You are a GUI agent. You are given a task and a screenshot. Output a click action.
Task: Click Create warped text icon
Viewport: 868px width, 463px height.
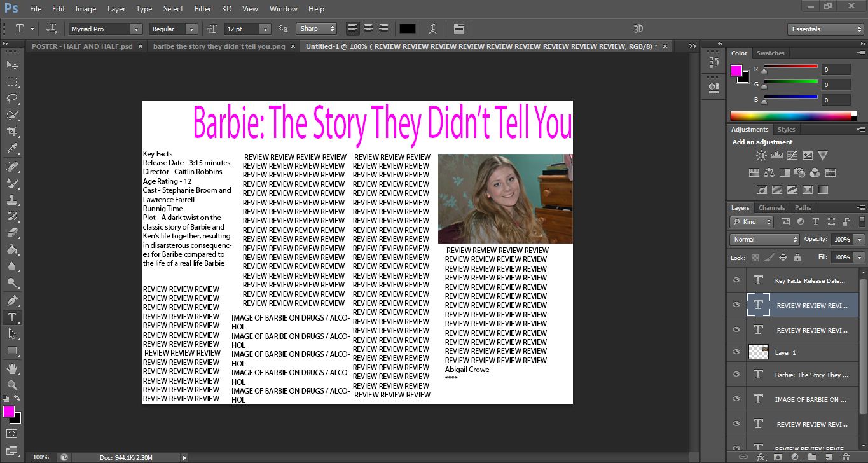point(433,29)
